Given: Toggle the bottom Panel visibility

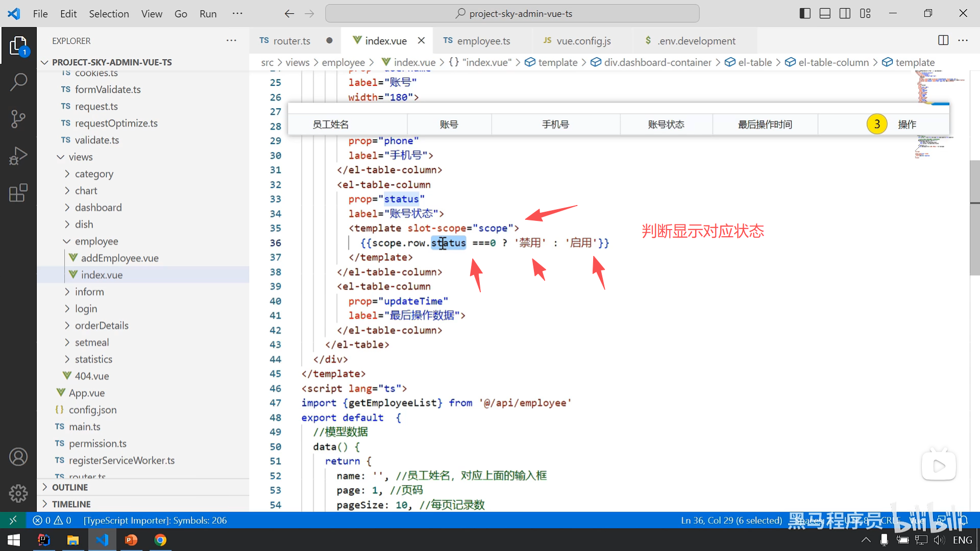Looking at the screenshot, I should [825, 13].
